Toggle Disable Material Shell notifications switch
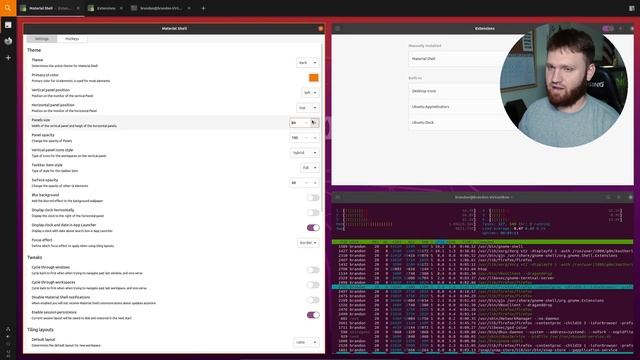The width and height of the screenshot is (640, 360). pyautogui.click(x=313, y=300)
